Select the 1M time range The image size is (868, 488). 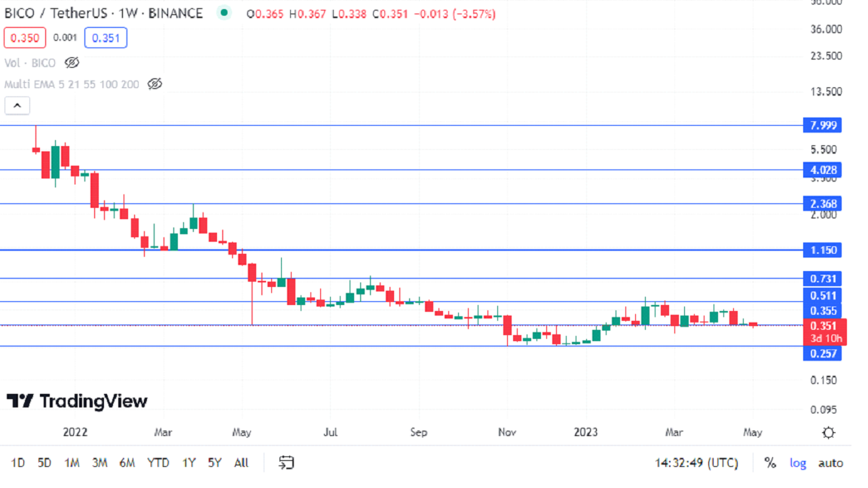coord(72,462)
